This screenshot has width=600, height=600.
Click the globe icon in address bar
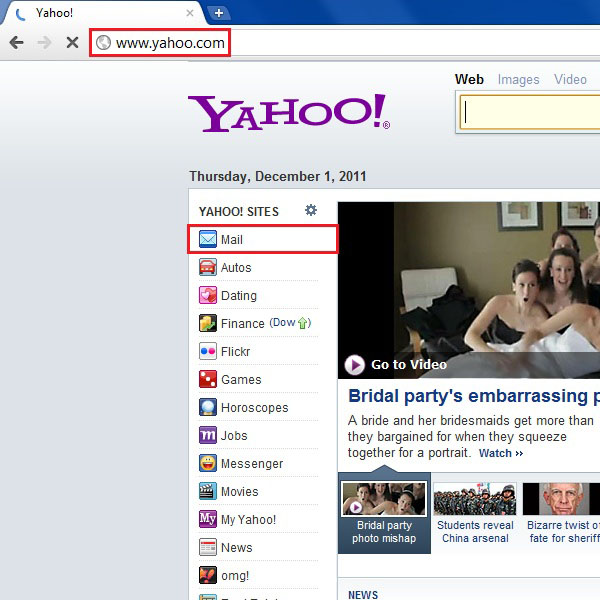coord(103,42)
